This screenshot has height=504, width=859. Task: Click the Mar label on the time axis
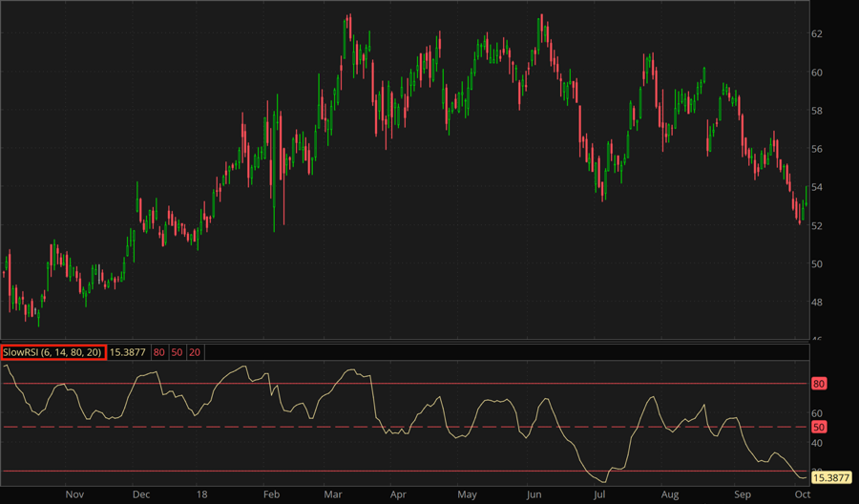pos(332,495)
